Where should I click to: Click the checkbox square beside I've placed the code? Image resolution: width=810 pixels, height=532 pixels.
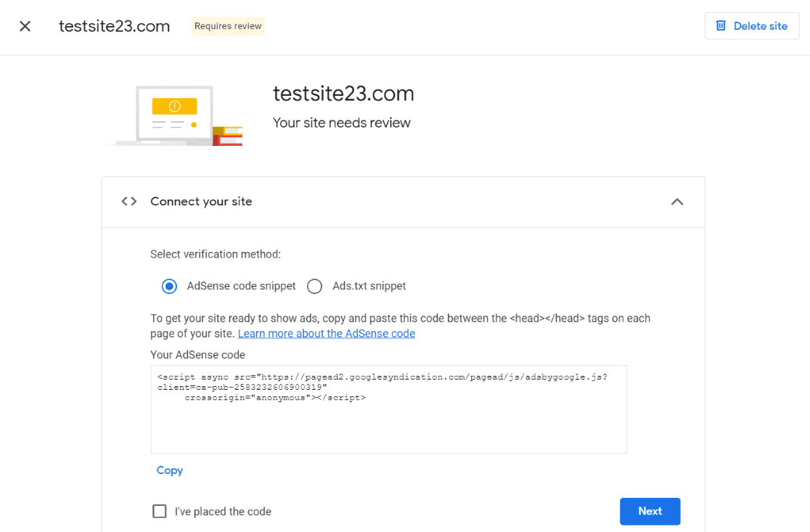pyautogui.click(x=159, y=511)
